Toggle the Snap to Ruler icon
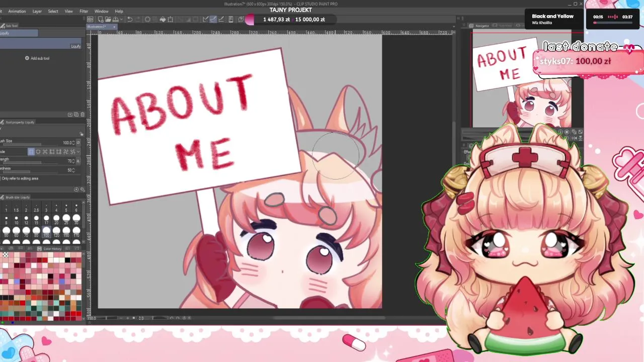 click(205, 20)
